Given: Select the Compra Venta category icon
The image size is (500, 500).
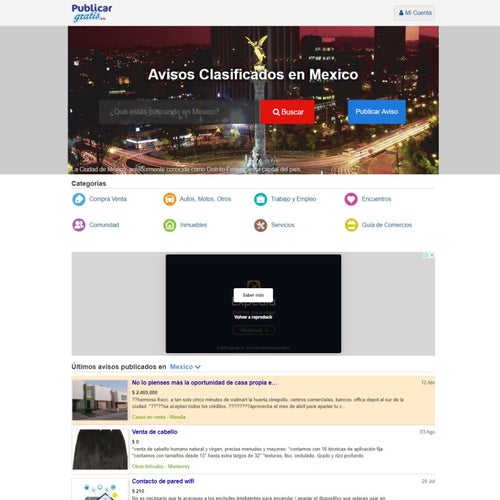Looking at the screenshot, I should pyautogui.click(x=79, y=199).
